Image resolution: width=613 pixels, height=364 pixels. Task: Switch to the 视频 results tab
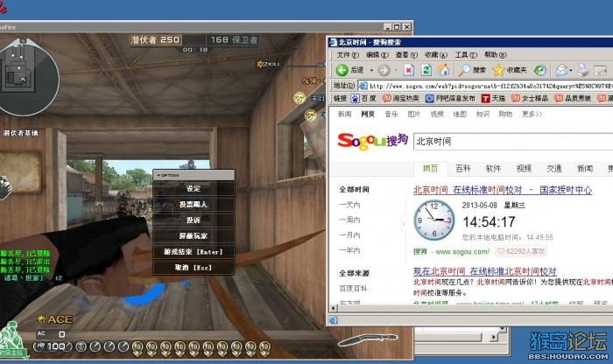click(524, 169)
